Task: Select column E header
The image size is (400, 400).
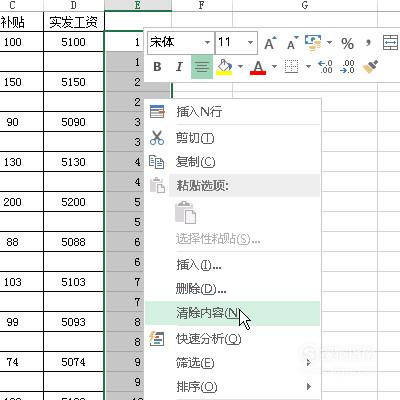Action: point(138,5)
